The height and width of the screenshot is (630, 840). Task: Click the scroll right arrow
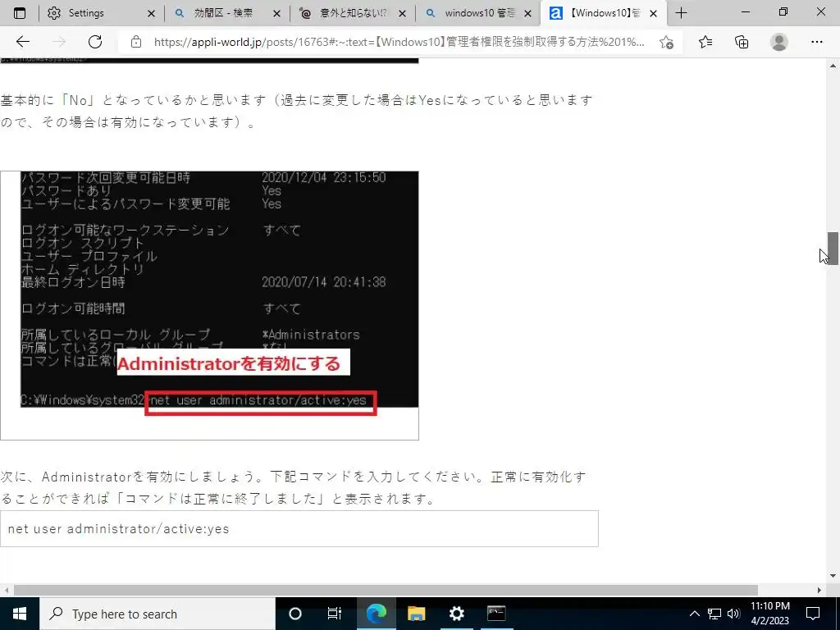tap(819, 590)
